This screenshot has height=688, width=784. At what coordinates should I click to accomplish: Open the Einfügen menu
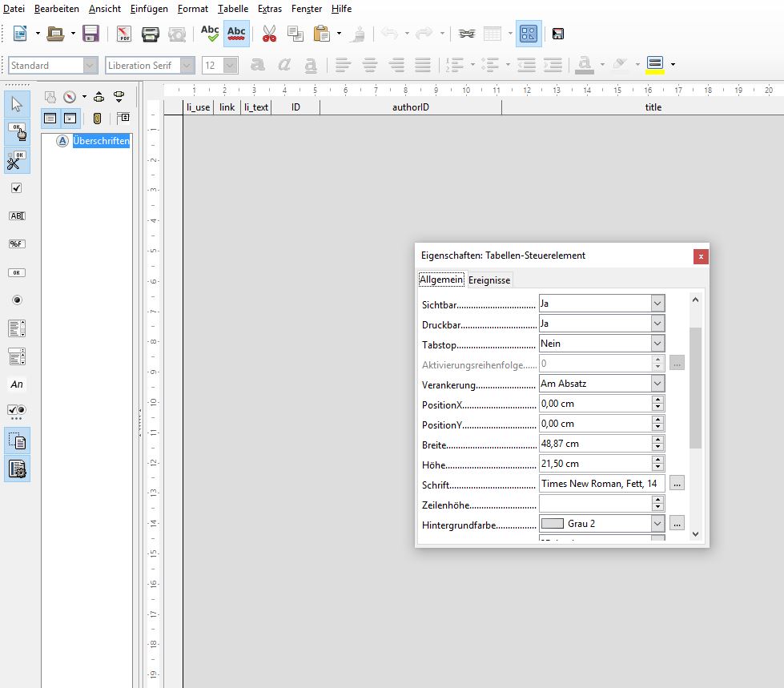tap(149, 9)
